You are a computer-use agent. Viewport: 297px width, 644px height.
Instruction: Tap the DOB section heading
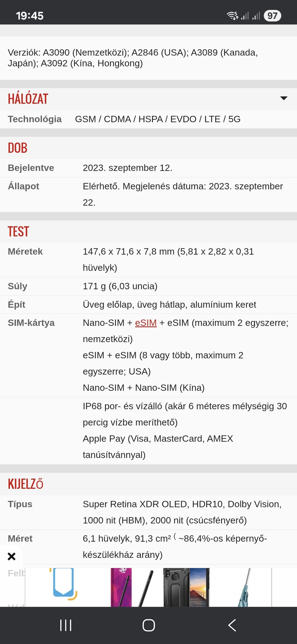(x=17, y=148)
